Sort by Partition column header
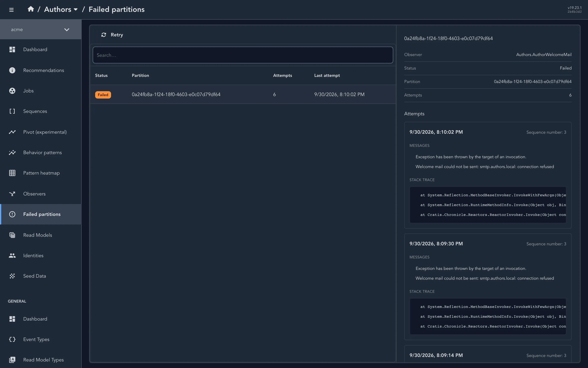 (x=140, y=75)
